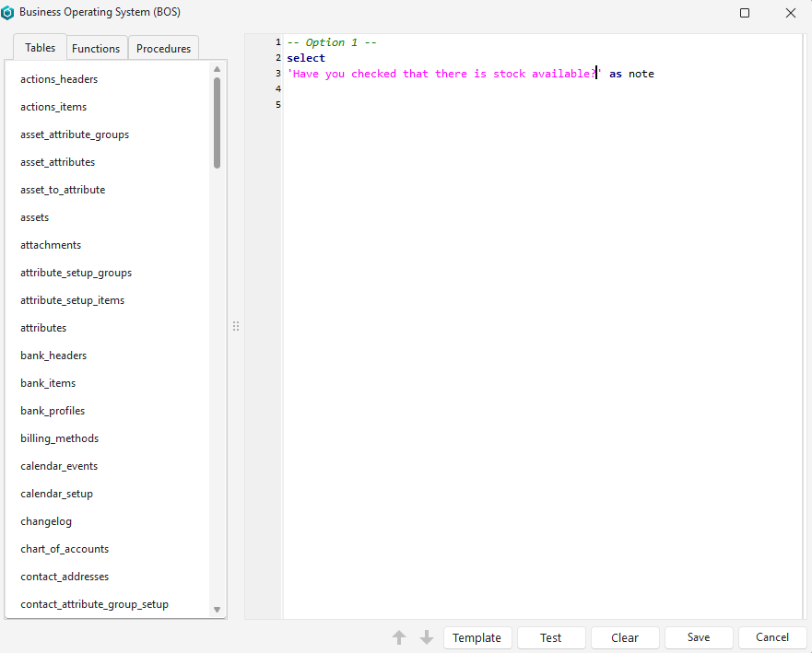The width and height of the screenshot is (812, 653).
Task: Switch to the Tables tab
Action: [40, 48]
